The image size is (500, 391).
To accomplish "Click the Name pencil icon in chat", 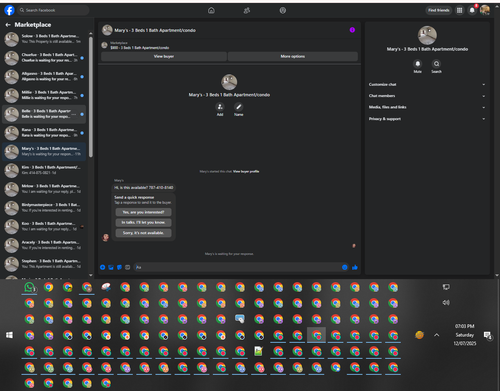I will point(238,107).
